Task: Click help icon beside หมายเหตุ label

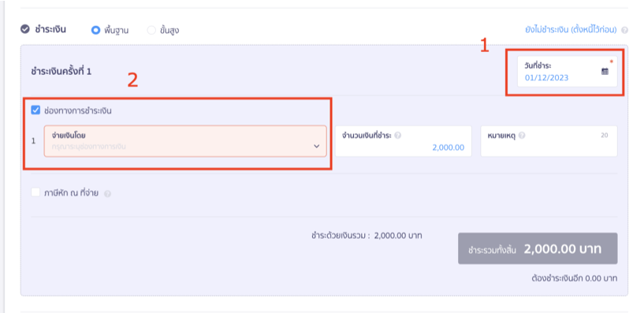Action: [522, 136]
